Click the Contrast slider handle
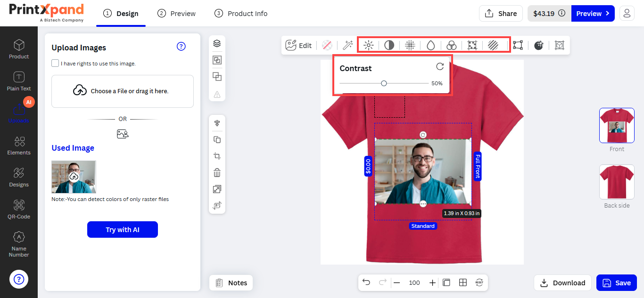644x298 pixels. (x=384, y=83)
